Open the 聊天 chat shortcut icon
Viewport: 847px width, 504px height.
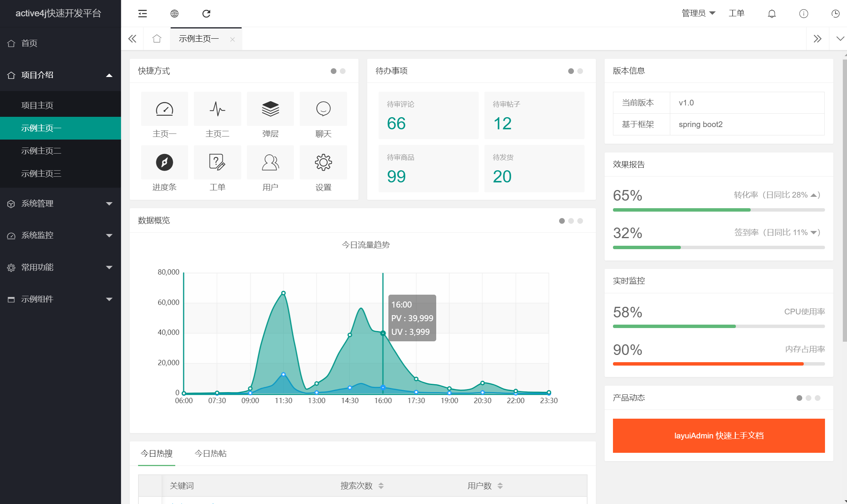[x=323, y=109]
